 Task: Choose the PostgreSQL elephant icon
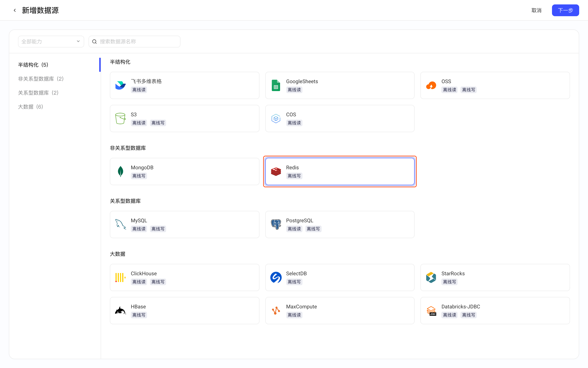pyautogui.click(x=276, y=224)
